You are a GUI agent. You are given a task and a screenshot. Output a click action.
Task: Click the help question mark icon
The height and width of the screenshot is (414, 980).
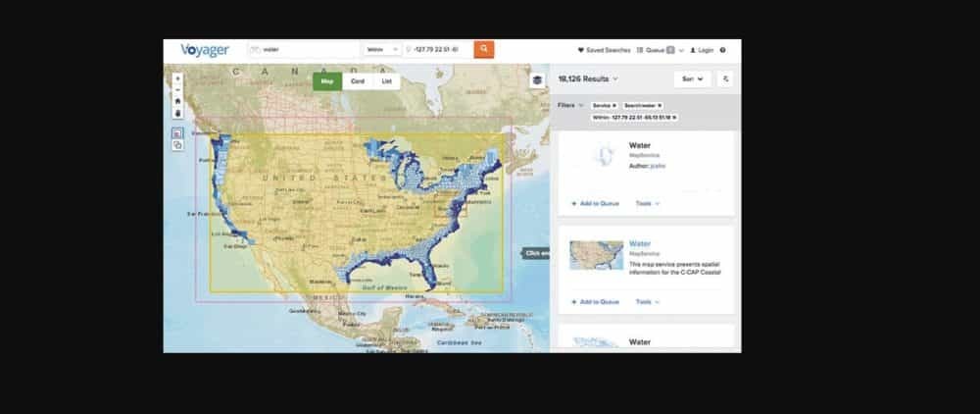723,50
